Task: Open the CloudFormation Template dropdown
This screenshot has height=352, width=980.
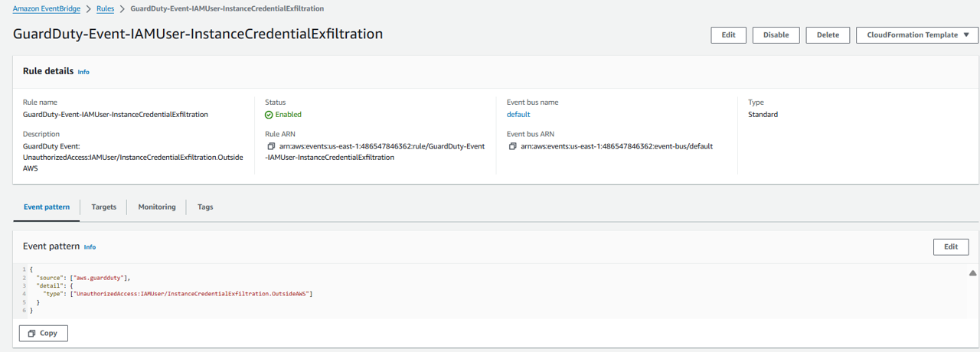Action: 916,35
